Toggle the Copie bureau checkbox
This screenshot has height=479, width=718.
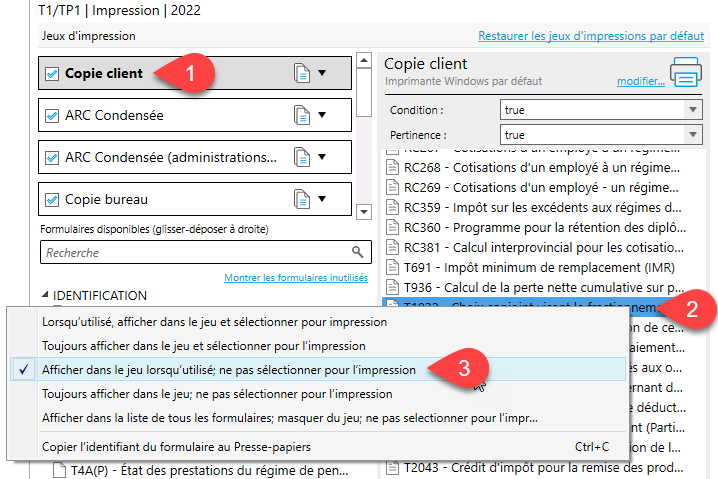pos(52,200)
